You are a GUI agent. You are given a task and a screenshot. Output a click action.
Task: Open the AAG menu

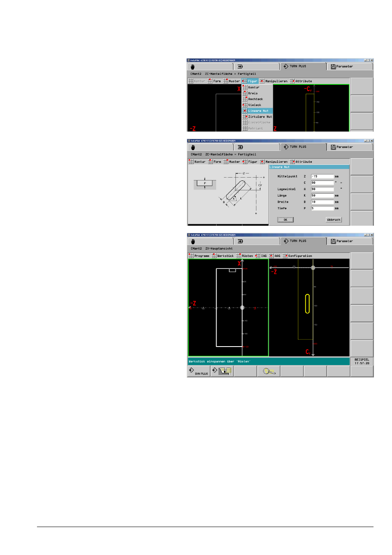click(275, 256)
